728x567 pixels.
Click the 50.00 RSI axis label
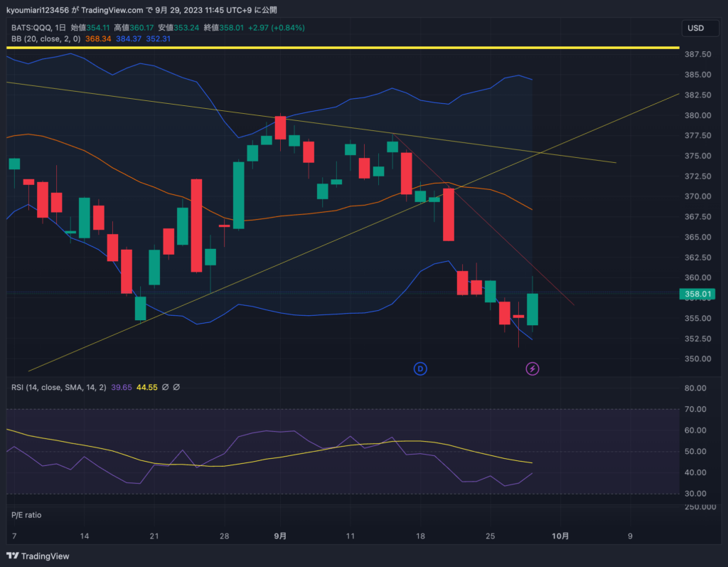pyautogui.click(x=695, y=451)
